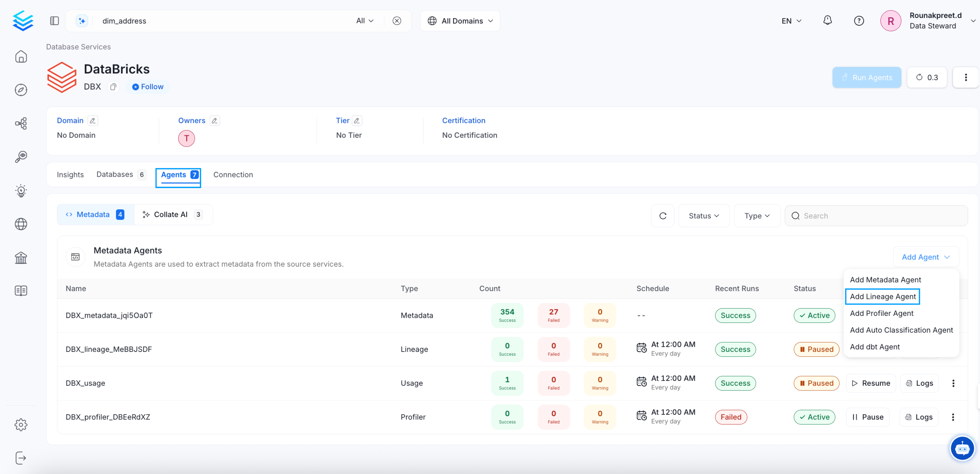Image resolution: width=980 pixels, height=474 pixels.
Task: Expand the Type filter dropdown
Action: point(757,216)
